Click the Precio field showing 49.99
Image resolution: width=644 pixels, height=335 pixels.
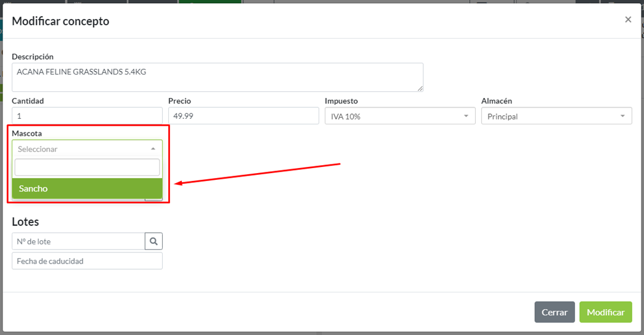[243, 116]
